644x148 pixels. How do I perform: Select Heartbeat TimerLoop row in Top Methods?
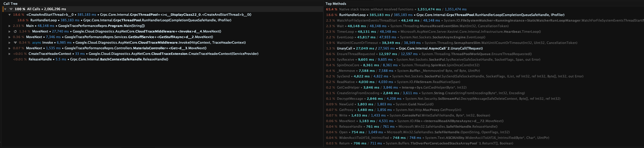[484, 32]
